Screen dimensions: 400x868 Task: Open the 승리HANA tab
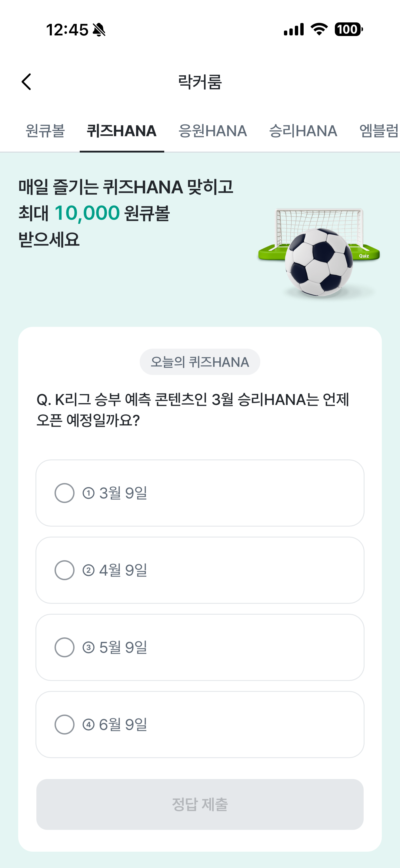(303, 131)
